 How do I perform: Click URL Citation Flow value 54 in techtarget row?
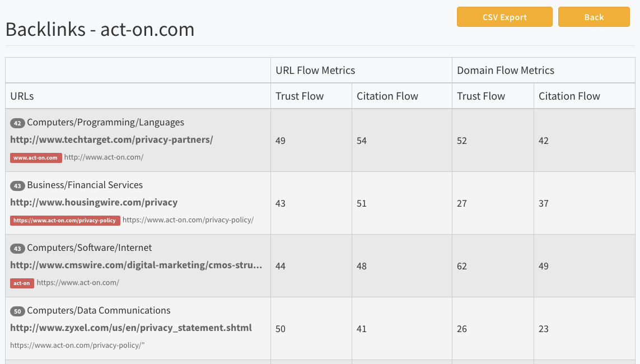pos(362,141)
